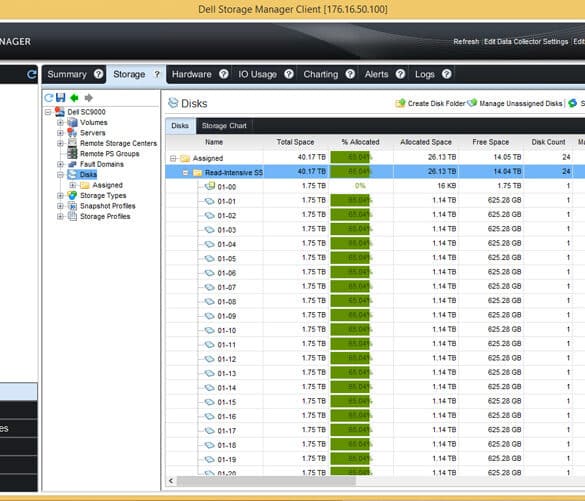Open help icon beside Summary tab
The height and width of the screenshot is (501, 585).
(98, 74)
